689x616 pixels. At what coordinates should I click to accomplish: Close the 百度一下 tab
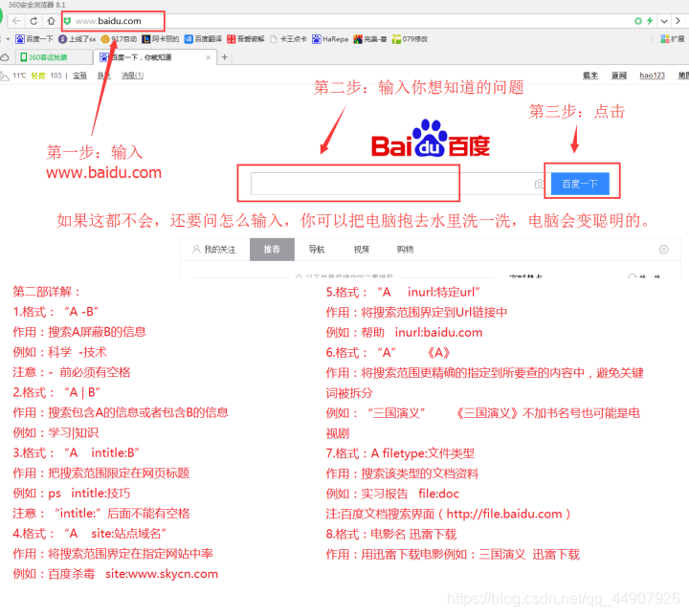pos(209,57)
